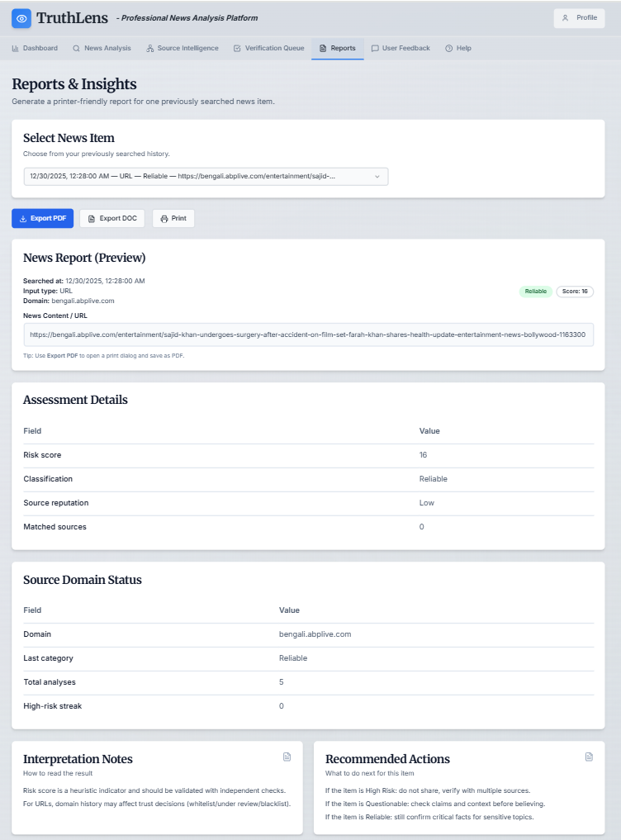This screenshot has height=840, width=621.
Task: Click the News Content URL field
Action: (x=308, y=335)
